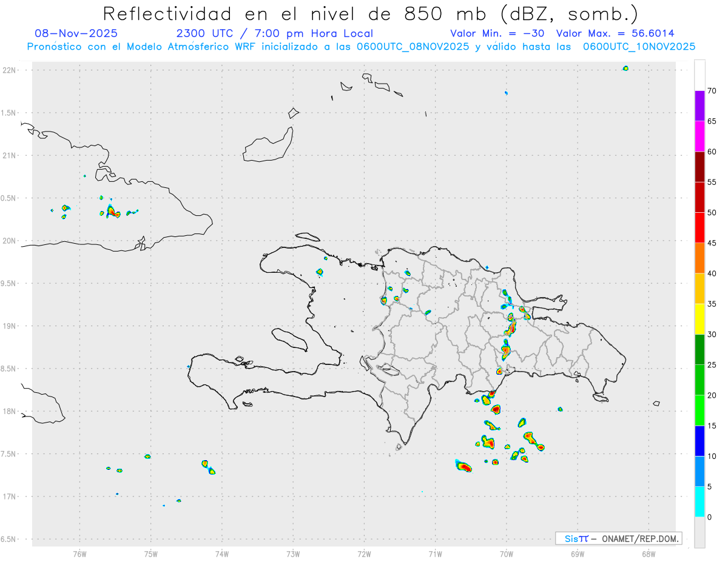Select the dark red 50–55 dBZ band
The height and width of the screenshot is (562, 728).
coord(699,197)
